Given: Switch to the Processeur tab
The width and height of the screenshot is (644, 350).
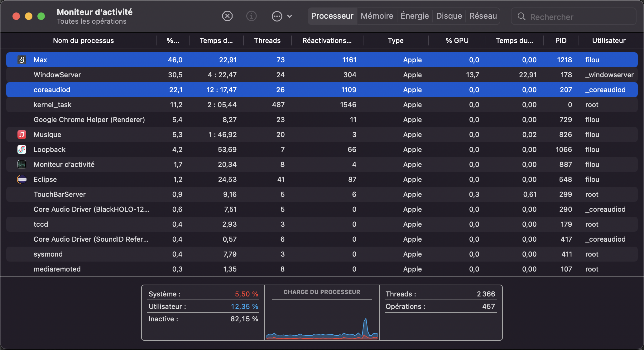Looking at the screenshot, I should pyautogui.click(x=332, y=16).
